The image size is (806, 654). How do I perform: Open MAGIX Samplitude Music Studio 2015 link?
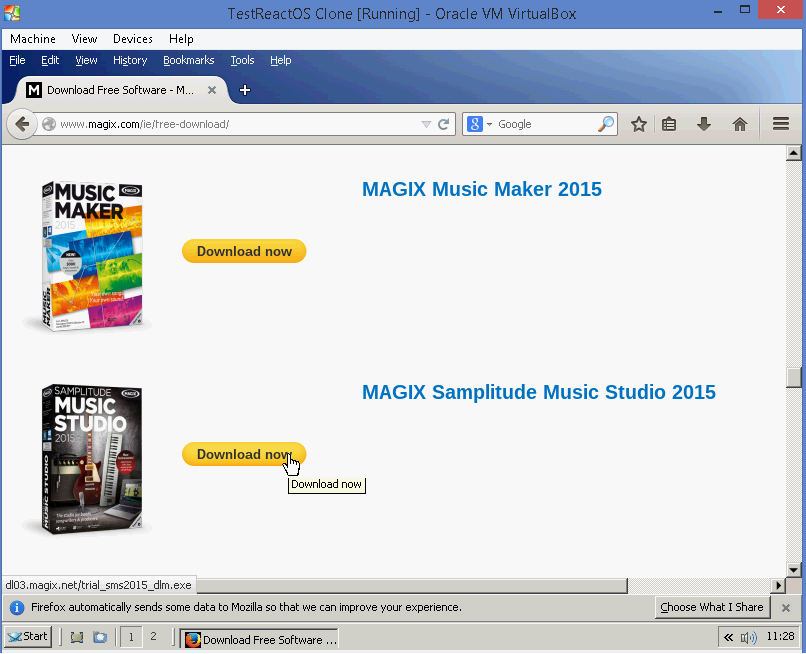click(x=539, y=392)
